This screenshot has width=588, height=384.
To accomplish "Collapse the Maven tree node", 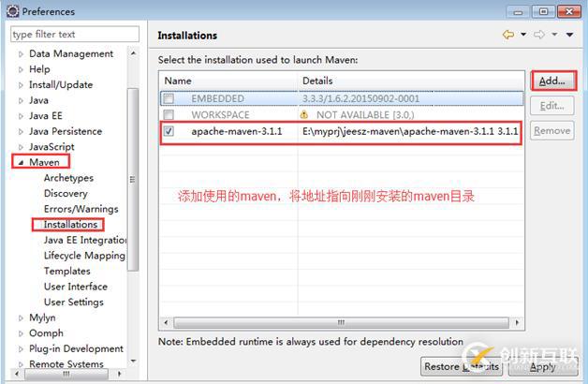I will [21, 163].
